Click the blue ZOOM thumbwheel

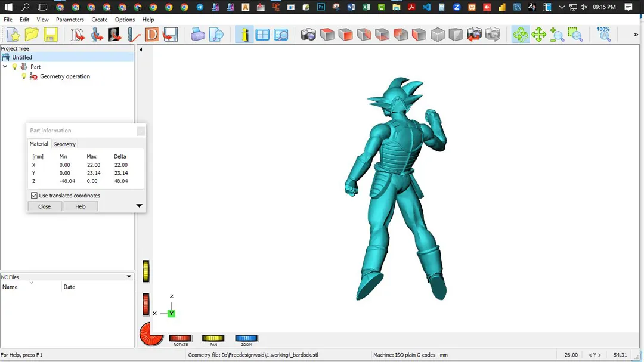click(x=246, y=338)
